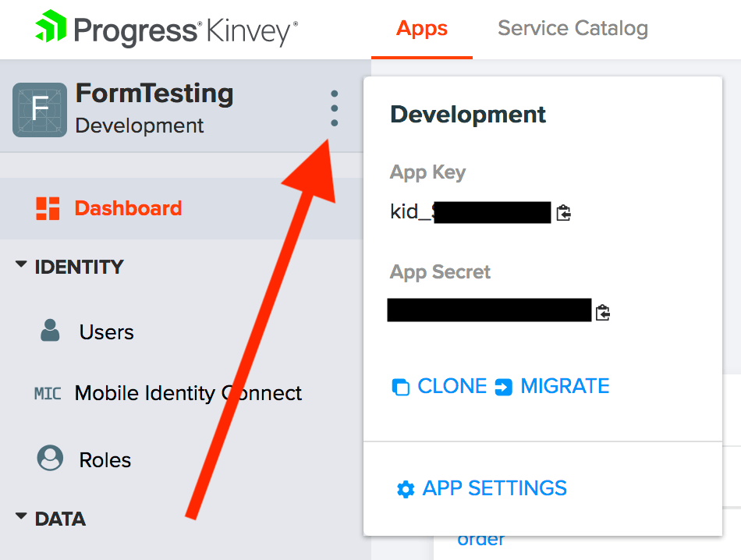
Task: Copy the App Key to clipboard
Action: [564, 212]
